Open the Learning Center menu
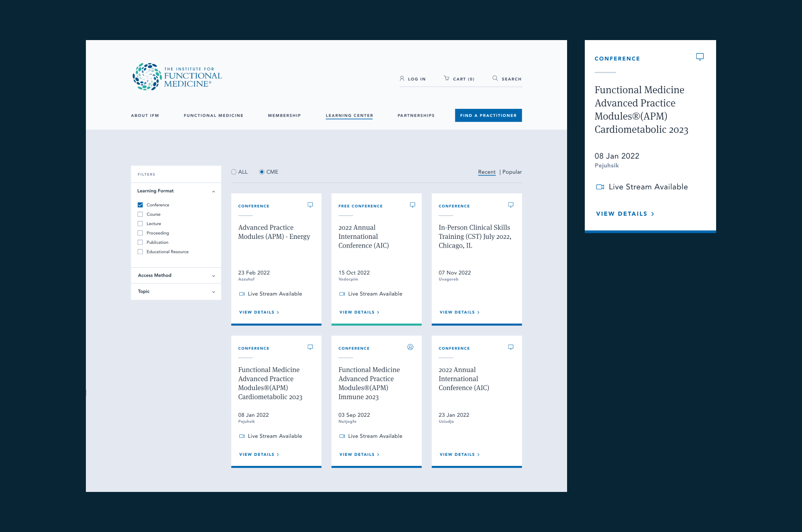 click(x=349, y=115)
